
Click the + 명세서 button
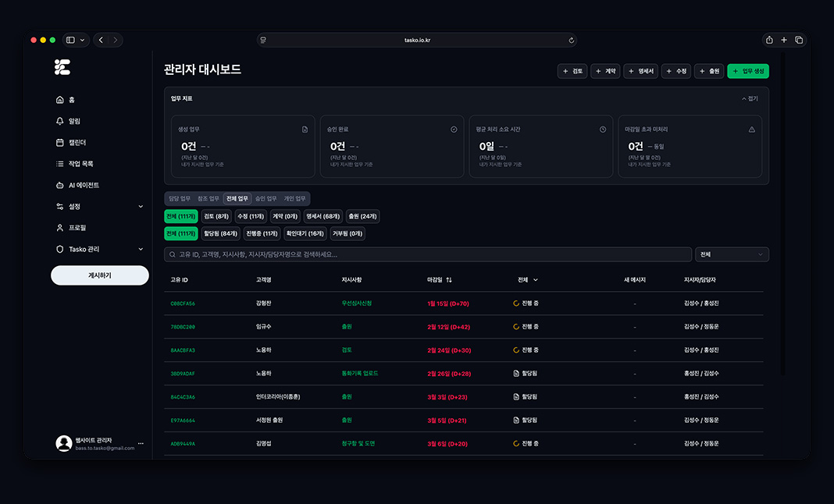click(x=641, y=71)
